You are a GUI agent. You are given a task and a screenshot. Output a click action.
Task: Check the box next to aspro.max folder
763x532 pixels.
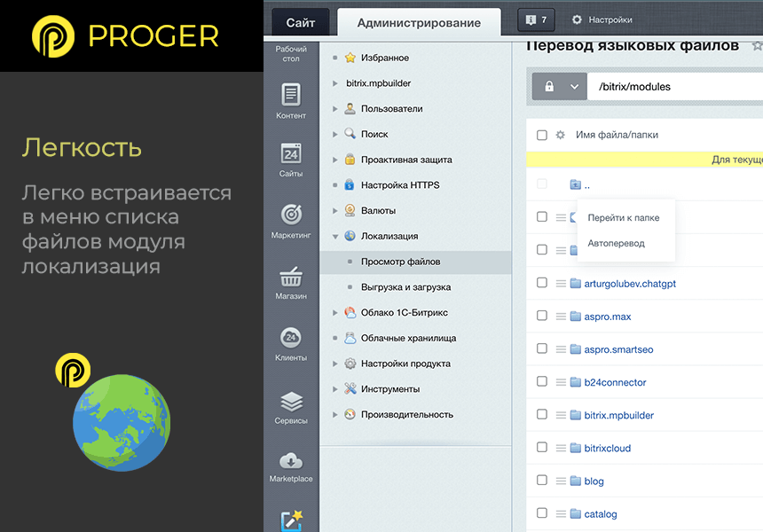tap(542, 316)
